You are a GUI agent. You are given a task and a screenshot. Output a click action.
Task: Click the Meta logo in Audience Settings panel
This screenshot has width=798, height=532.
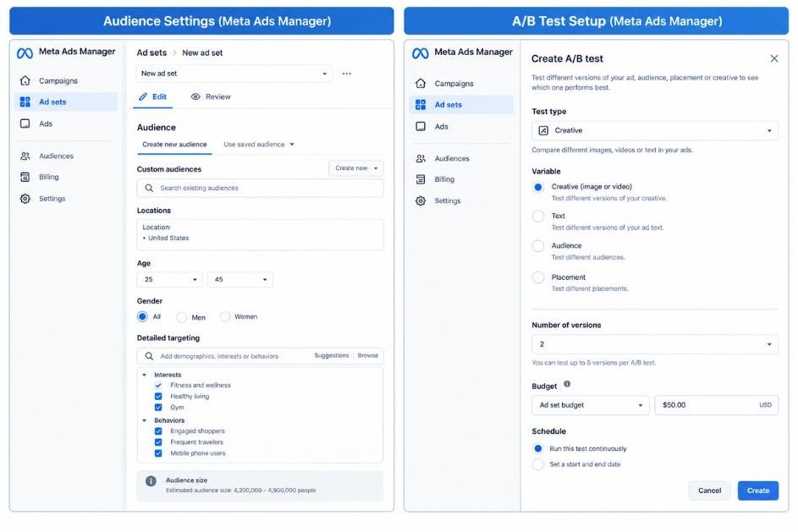pyautogui.click(x=25, y=53)
